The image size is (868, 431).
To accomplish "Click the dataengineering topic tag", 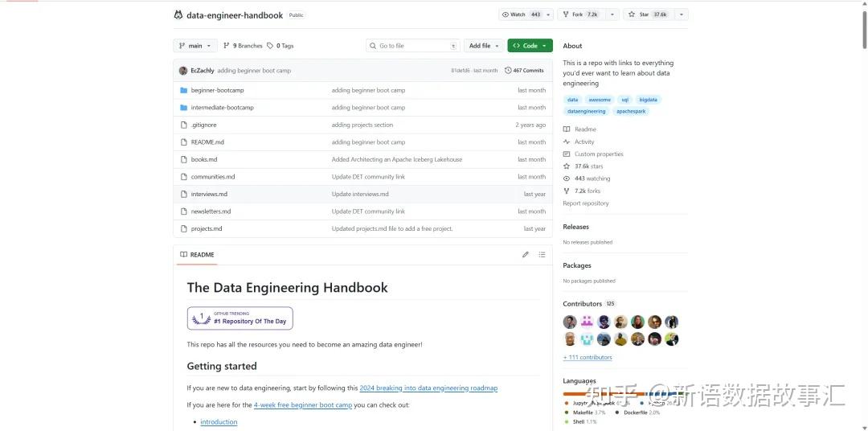I will [586, 111].
